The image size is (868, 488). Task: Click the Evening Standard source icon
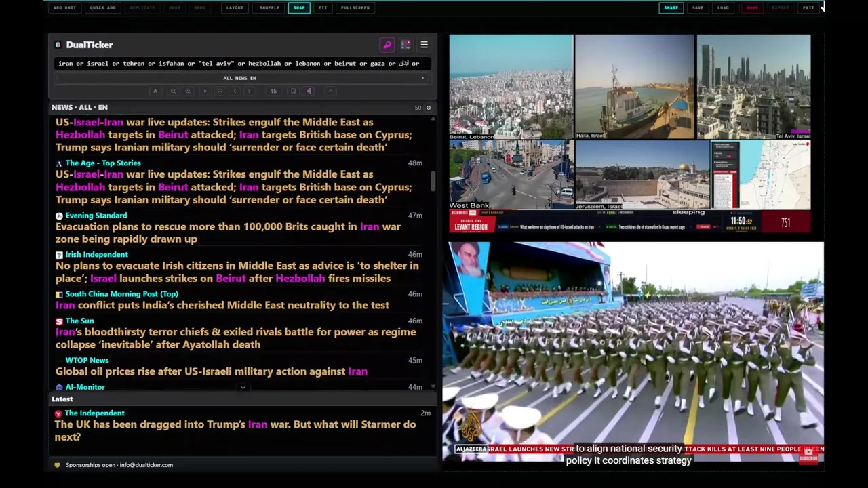tap(59, 216)
